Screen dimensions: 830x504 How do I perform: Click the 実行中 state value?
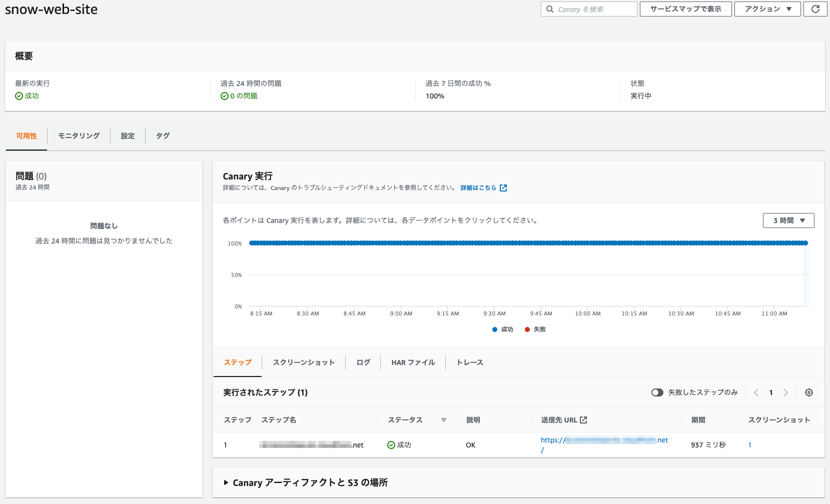[x=641, y=96]
